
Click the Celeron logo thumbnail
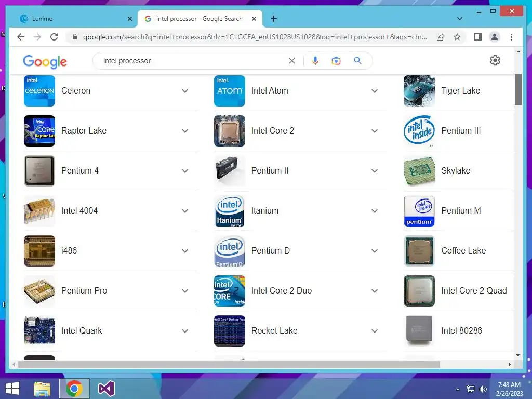39,91
